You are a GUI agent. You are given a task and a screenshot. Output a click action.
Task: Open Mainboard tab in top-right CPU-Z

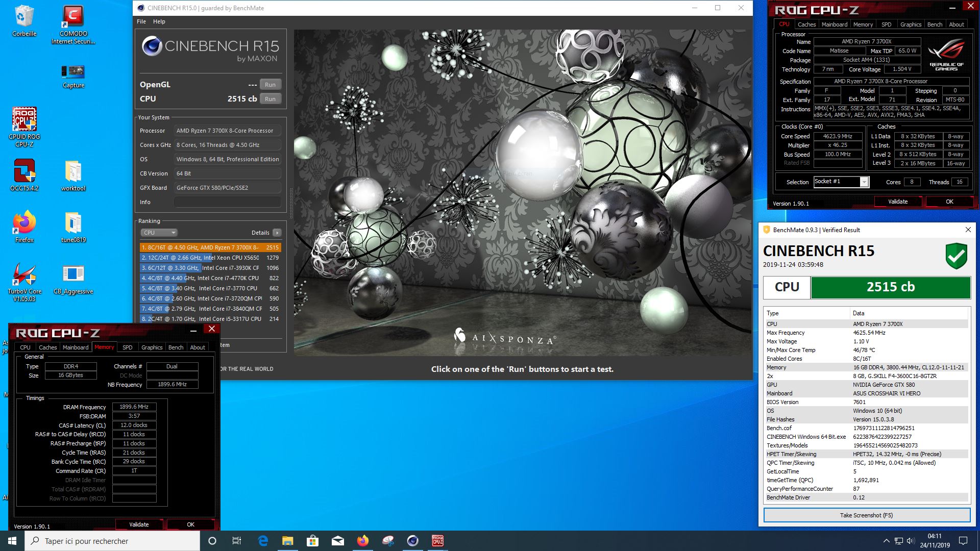835,24
